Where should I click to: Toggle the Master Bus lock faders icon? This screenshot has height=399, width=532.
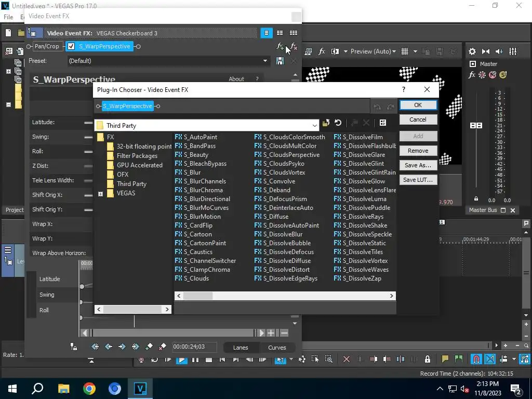pos(476,199)
